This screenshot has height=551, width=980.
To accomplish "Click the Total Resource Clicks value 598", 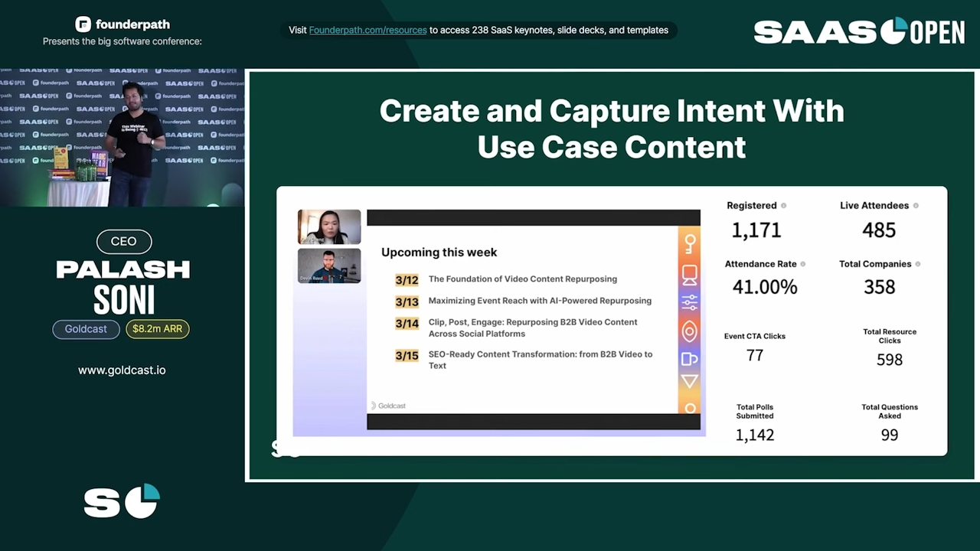I will tap(890, 360).
